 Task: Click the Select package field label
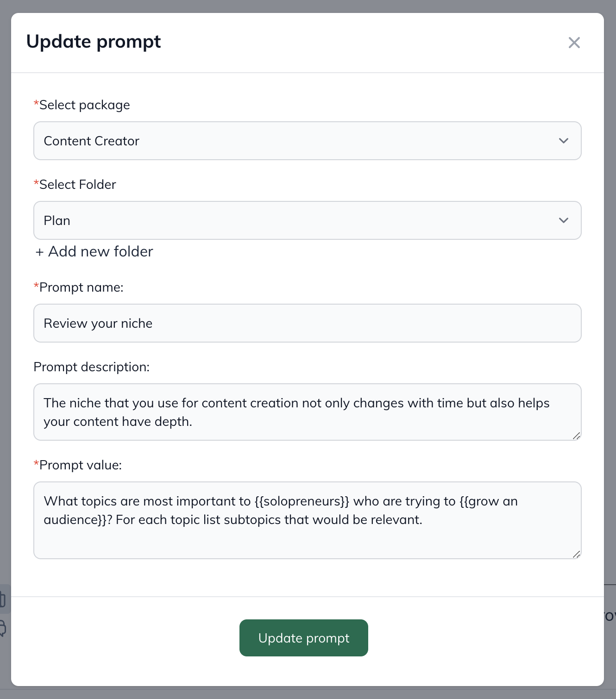[84, 105]
